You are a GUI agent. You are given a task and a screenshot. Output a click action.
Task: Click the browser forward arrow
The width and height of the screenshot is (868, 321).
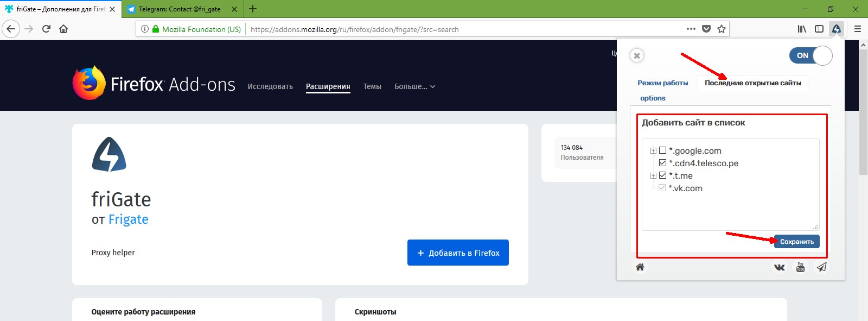pyautogui.click(x=29, y=29)
